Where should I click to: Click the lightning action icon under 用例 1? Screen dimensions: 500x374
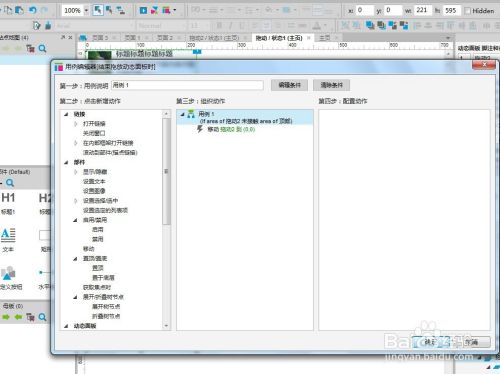click(200, 129)
